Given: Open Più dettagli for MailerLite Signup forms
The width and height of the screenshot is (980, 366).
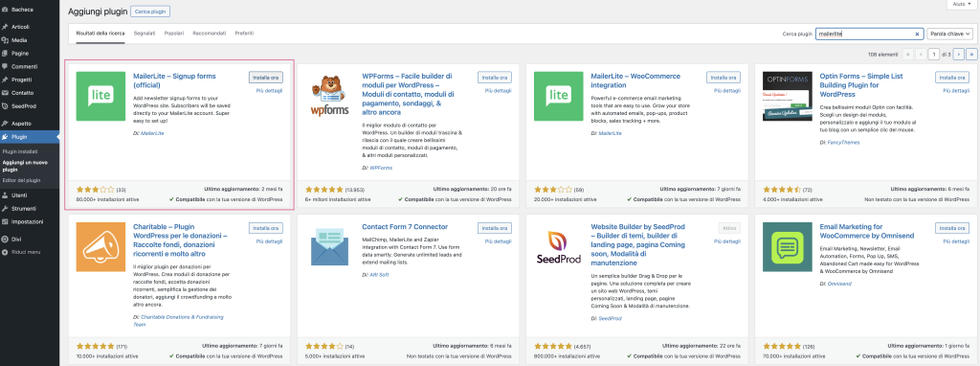Looking at the screenshot, I should [269, 91].
